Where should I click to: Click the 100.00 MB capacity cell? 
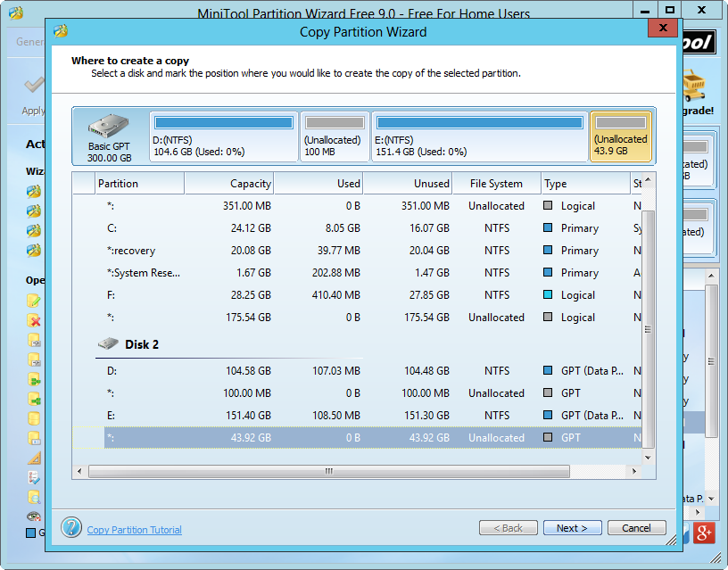point(246,393)
